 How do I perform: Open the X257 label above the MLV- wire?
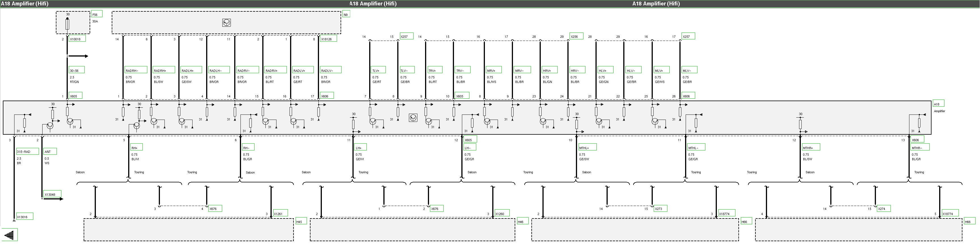point(688,36)
